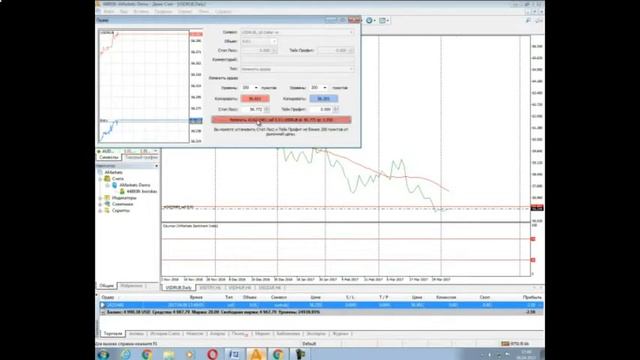
Task: Open the left level points dropdown
Action: [256, 88]
